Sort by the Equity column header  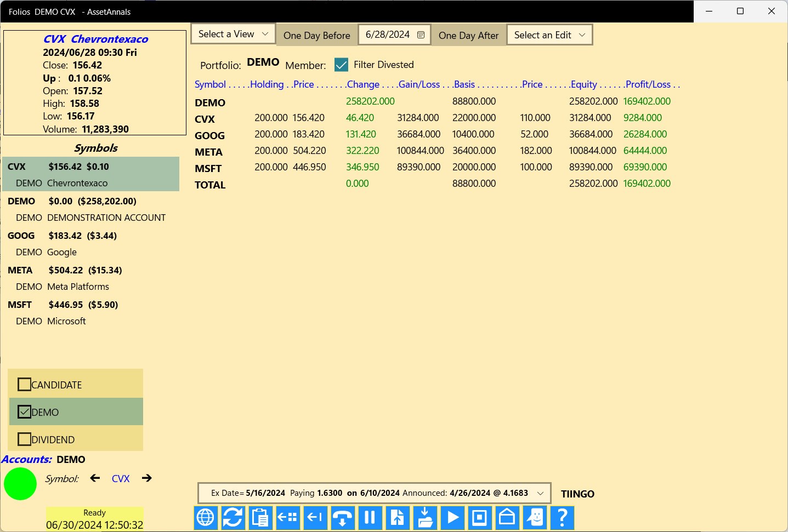584,84
